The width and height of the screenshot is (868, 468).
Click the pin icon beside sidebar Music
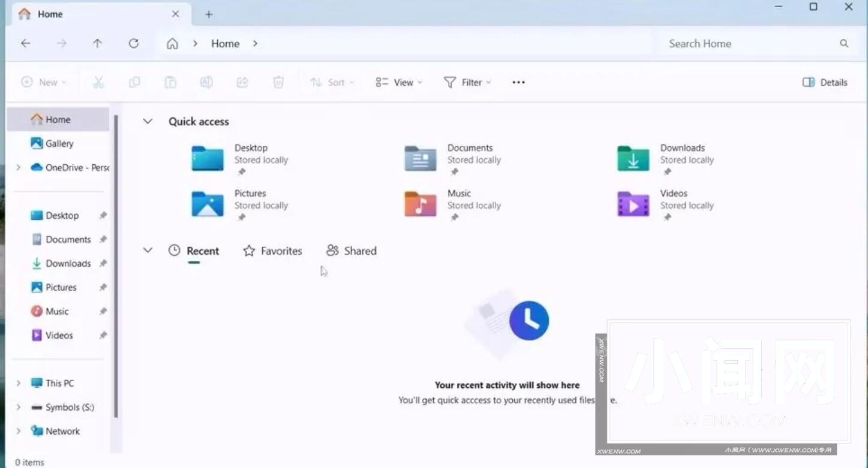103,311
